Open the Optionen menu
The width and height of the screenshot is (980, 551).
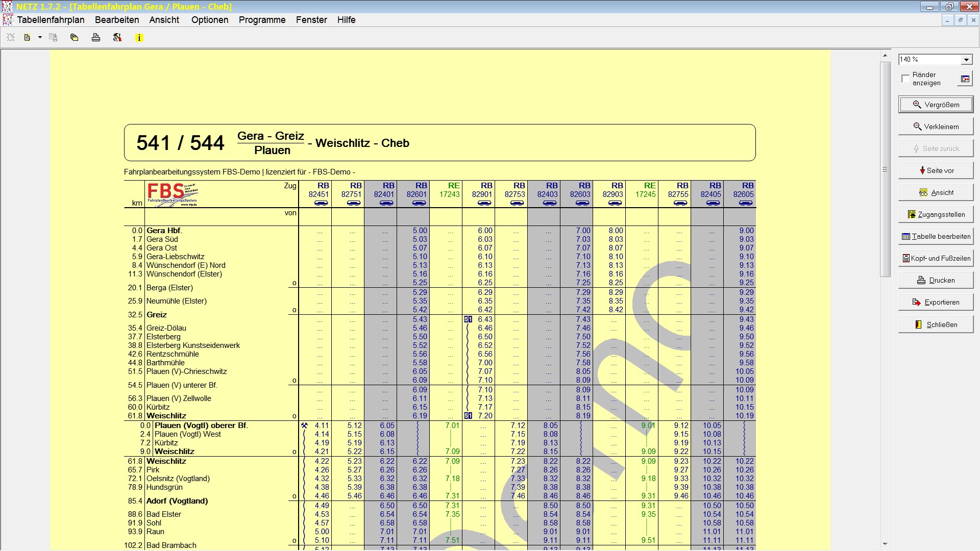click(x=210, y=20)
